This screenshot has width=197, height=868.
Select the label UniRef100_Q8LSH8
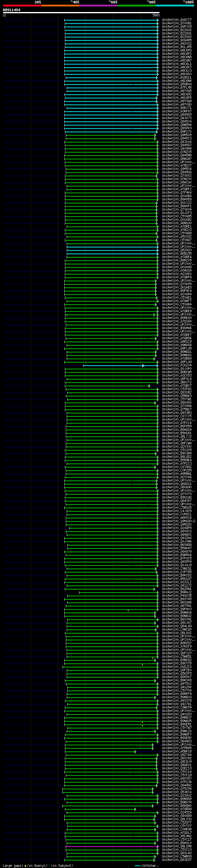(x=176, y=846)
